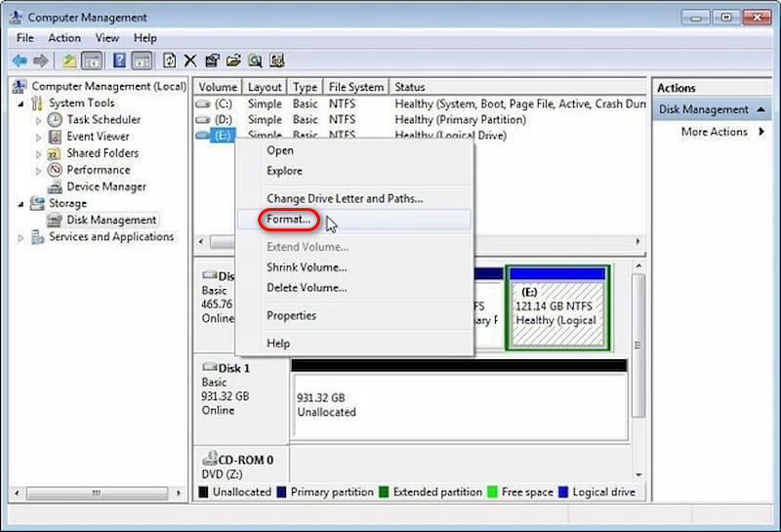
Task: Collapse the Disk Management actions section
Action: coord(760,109)
